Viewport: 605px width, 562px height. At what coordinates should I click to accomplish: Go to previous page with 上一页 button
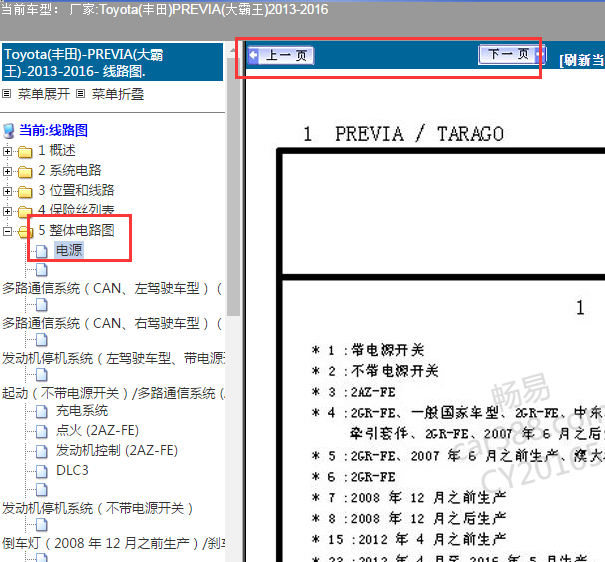[x=281, y=56]
